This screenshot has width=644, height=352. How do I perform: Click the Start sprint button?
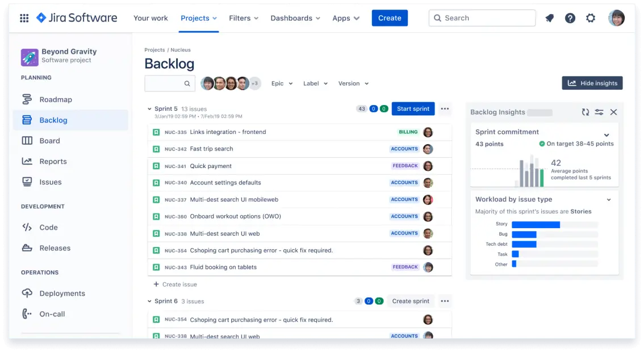click(x=413, y=109)
